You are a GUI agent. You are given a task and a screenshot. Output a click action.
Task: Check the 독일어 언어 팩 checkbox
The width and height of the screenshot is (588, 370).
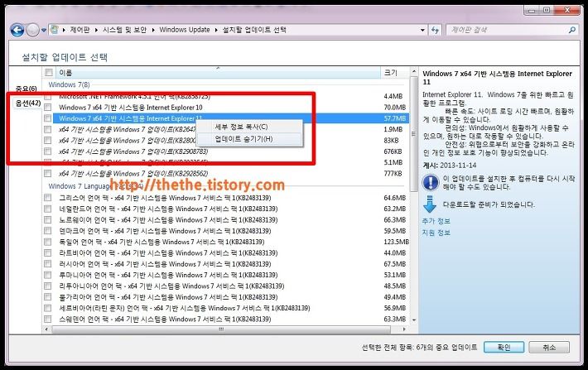[48, 242]
